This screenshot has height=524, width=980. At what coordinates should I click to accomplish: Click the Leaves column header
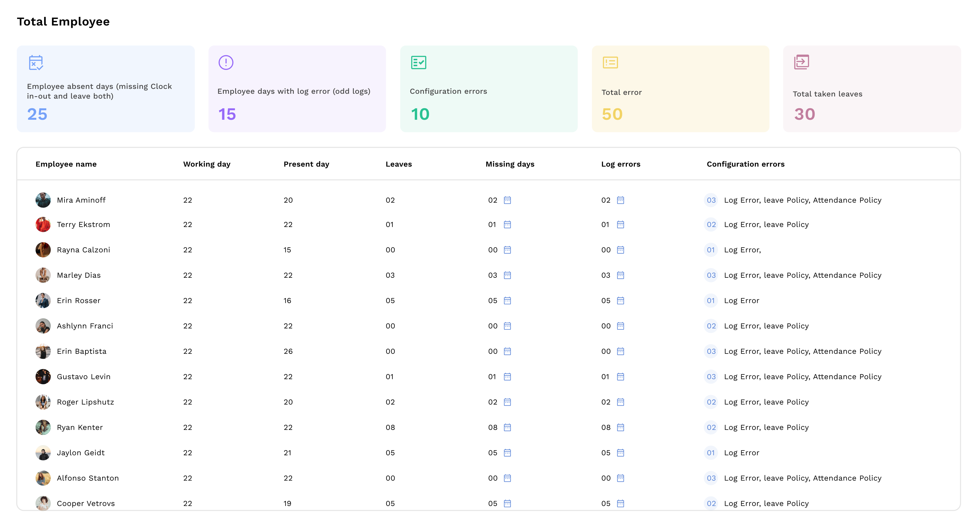(399, 164)
